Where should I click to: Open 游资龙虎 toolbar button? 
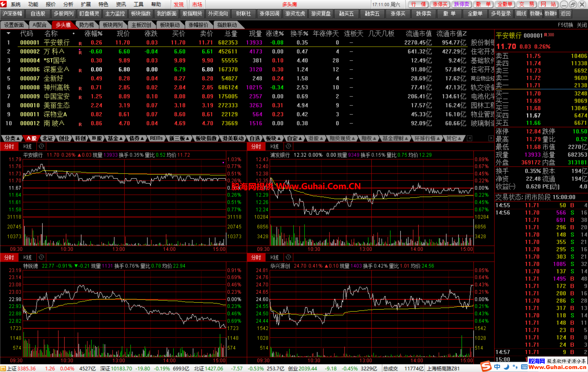point(295,14)
